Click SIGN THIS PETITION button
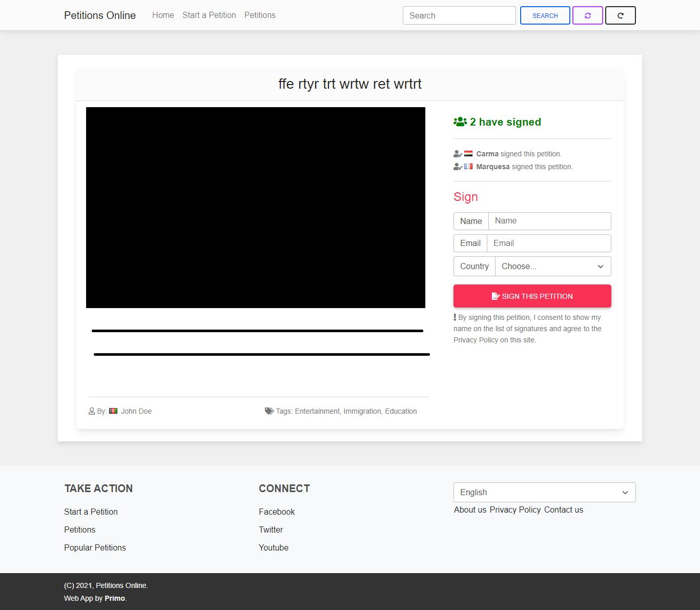The height and width of the screenshot is (610, 700). click(x=532, y=296)
